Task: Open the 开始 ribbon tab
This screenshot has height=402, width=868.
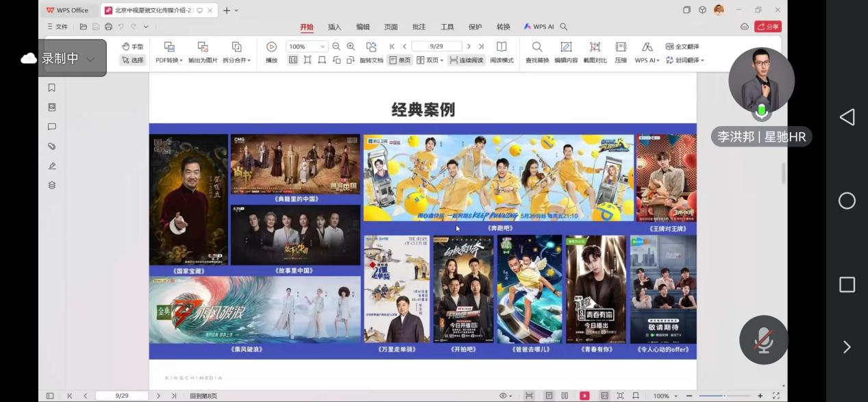Action: (306, 27)
